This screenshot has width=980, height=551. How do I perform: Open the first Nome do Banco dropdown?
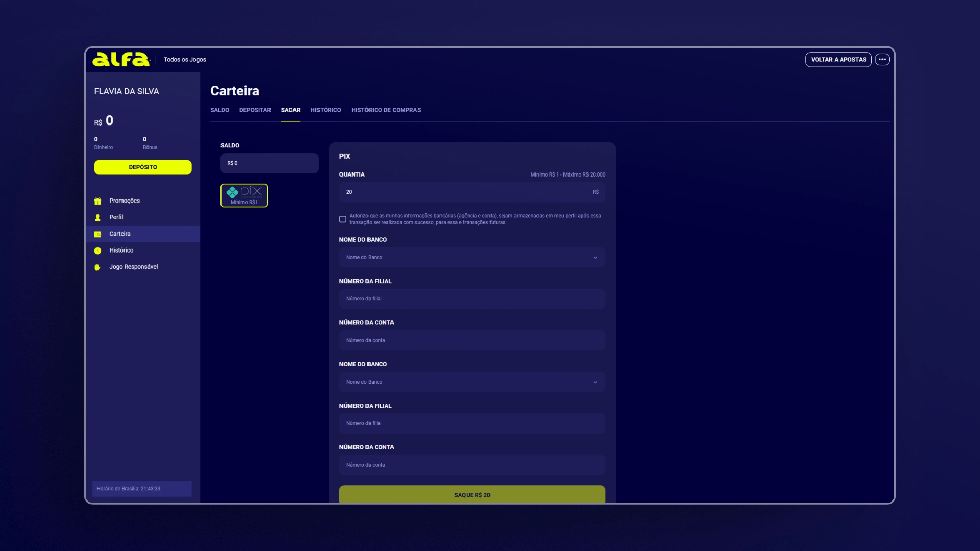pyautogui.click(x=472, y=258)
